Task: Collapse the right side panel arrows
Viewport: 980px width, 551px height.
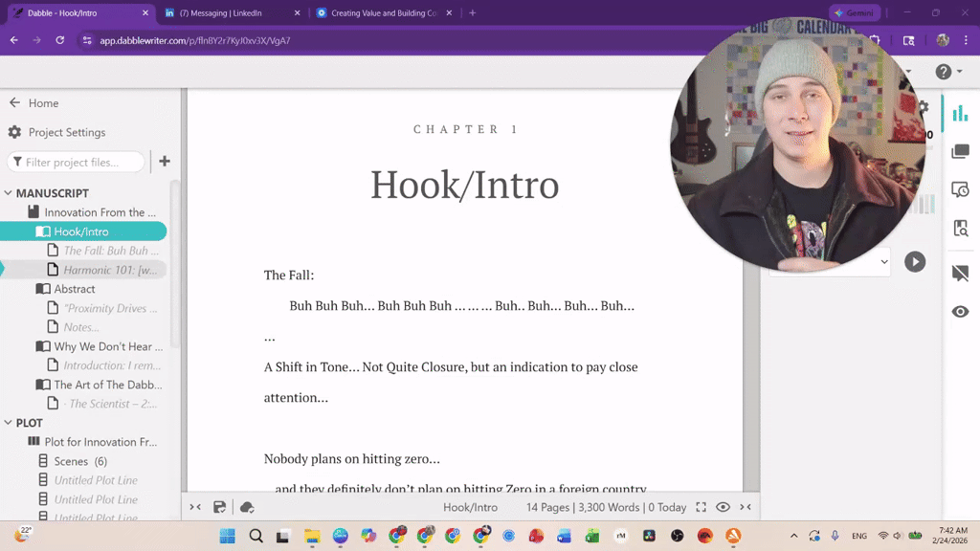Action: point(745,507)
